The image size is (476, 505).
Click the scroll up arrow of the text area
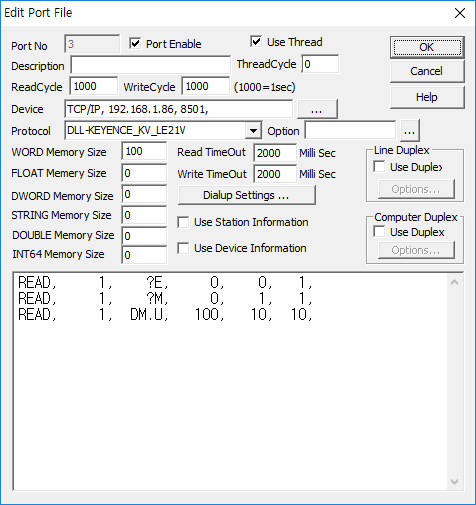pos(454,283)
